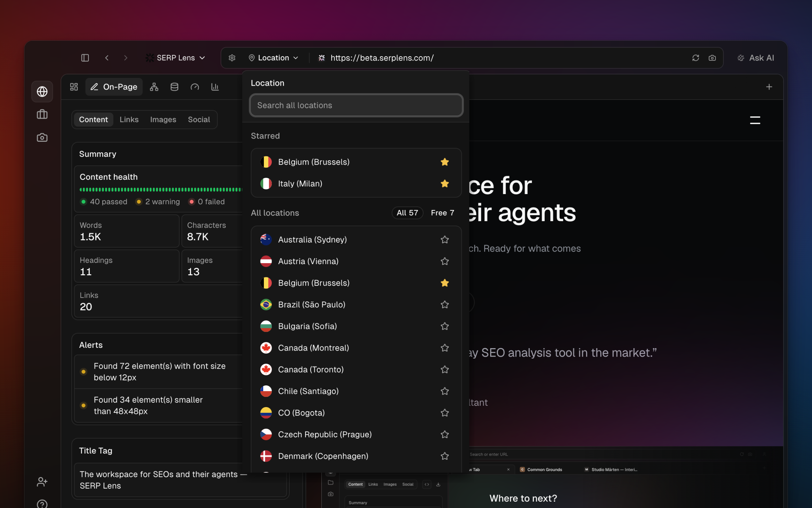
Task: Click site favicon icon before URL
Action: pos(322,58)
